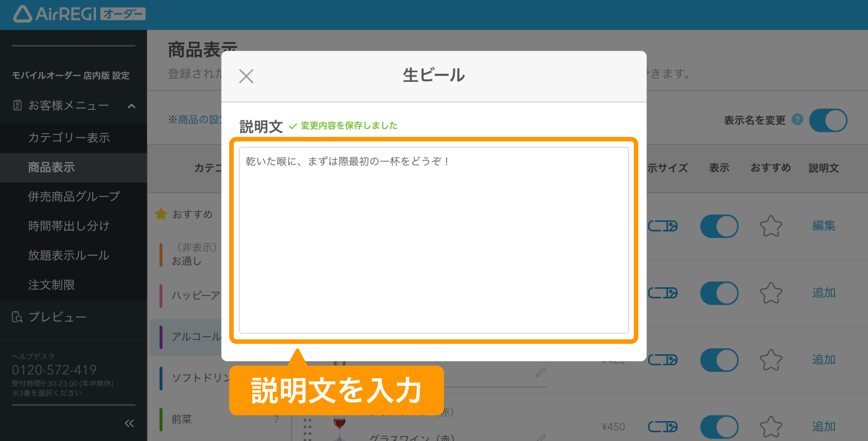Toggle 表示 switch in the 編集 row
Image resolution: width=868 pixels, height=441 pixels.
(x=719, y=226)
